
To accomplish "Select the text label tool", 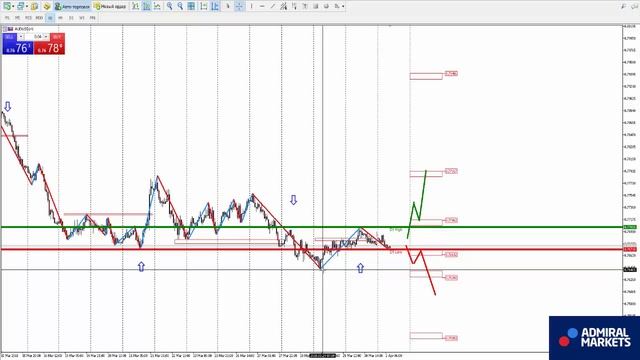I will [x=316, y=6].
